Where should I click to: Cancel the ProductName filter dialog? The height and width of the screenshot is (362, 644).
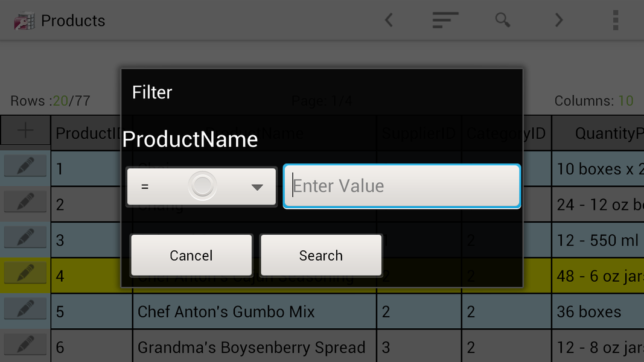191,255
